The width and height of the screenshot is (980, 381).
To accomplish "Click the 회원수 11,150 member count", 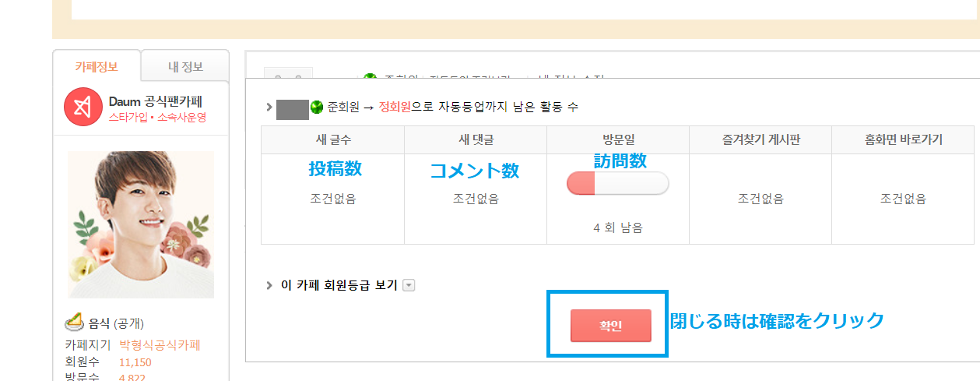I will [x=135, y=362].
